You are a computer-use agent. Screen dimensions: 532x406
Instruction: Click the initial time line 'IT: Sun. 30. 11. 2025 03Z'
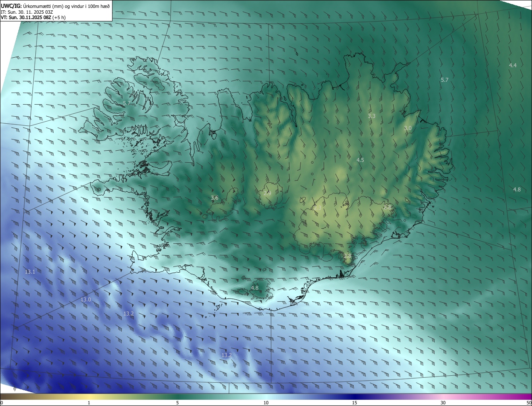[27, 12]
